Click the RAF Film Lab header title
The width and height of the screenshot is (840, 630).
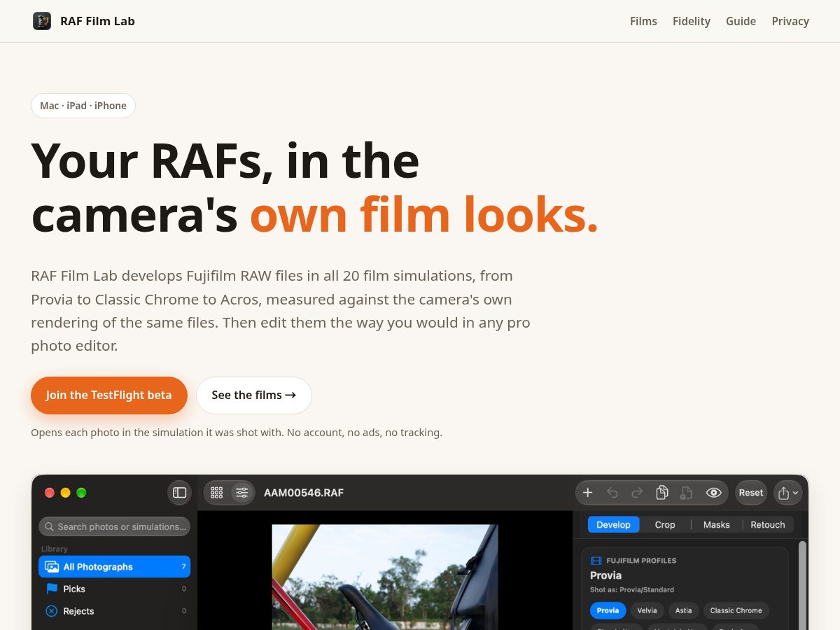coord(97,21)
